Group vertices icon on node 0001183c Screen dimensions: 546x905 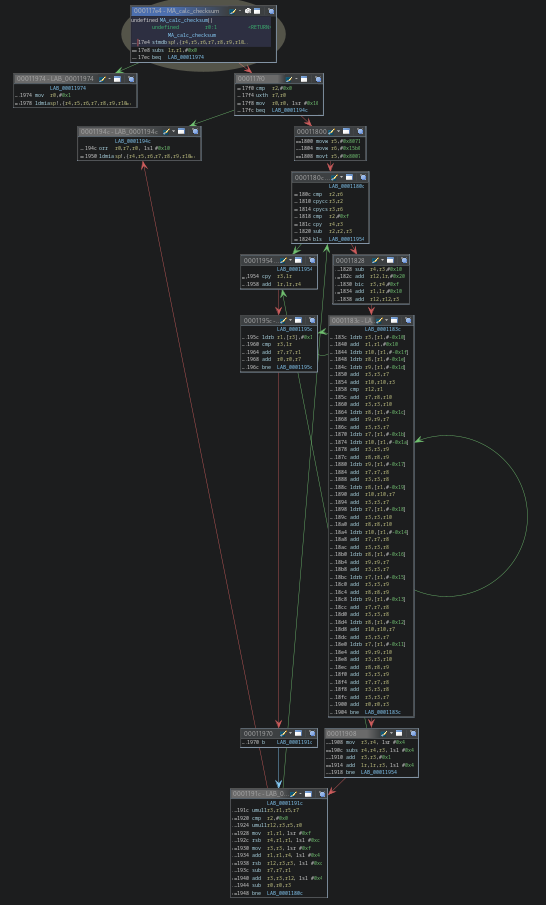pyautogui.click(x=408, y=320)
